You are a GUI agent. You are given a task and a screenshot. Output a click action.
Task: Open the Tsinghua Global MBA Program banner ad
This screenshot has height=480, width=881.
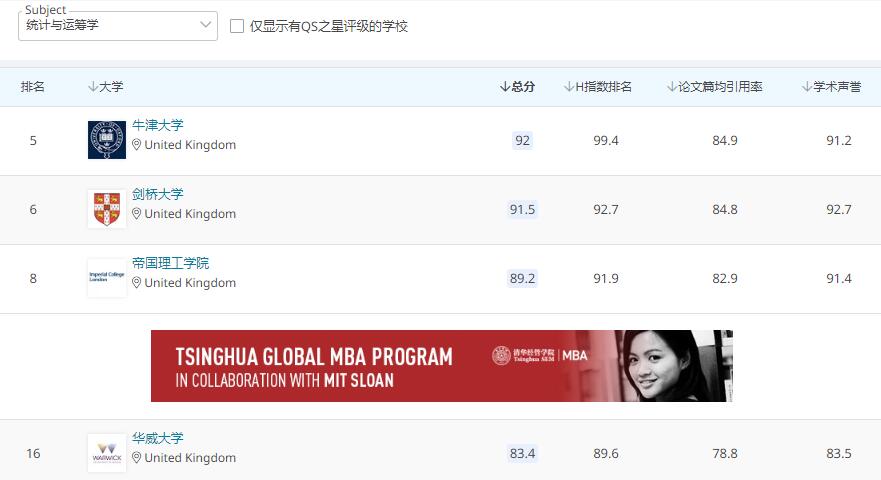tap(442, 366)
